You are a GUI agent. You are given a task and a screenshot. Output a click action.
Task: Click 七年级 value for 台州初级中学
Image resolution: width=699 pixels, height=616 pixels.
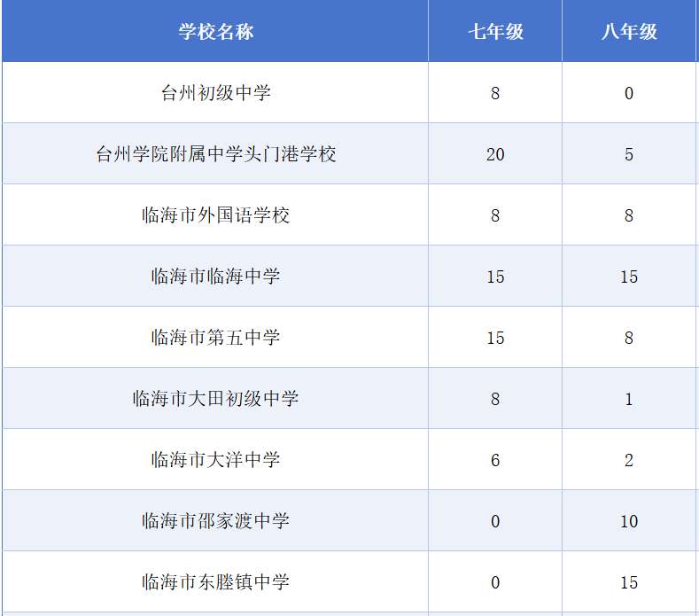(x=495, y=93)
